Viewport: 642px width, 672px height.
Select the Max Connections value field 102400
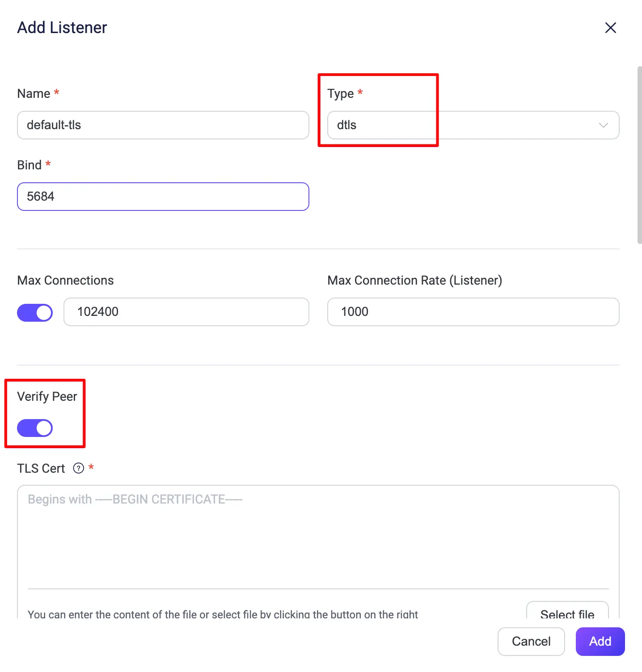click(x=186, y=312)
